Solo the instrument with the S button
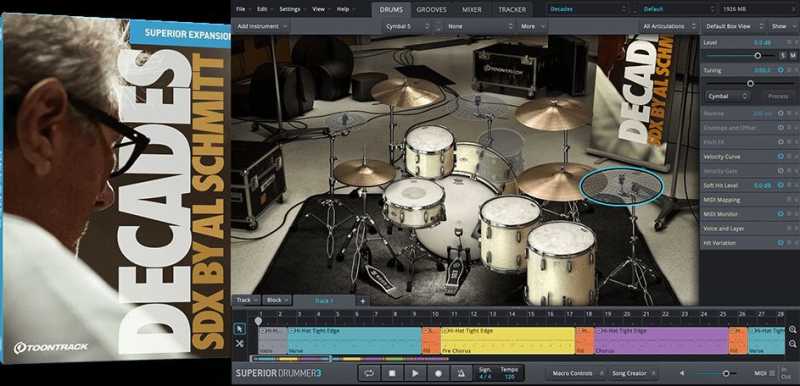 pyautogui.click(x=782, y=56)
